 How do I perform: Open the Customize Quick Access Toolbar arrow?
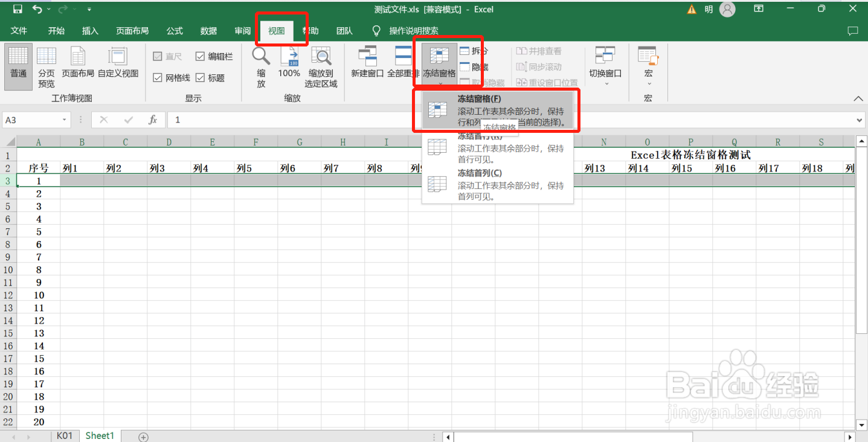pyautogui.click(x=89, y=10)
